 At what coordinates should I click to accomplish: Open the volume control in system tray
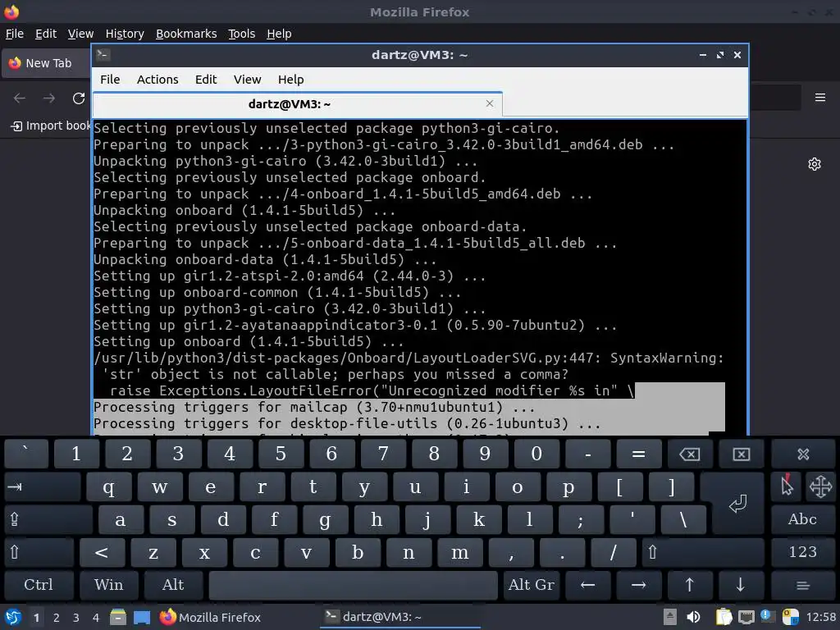[x=693, y=617]
